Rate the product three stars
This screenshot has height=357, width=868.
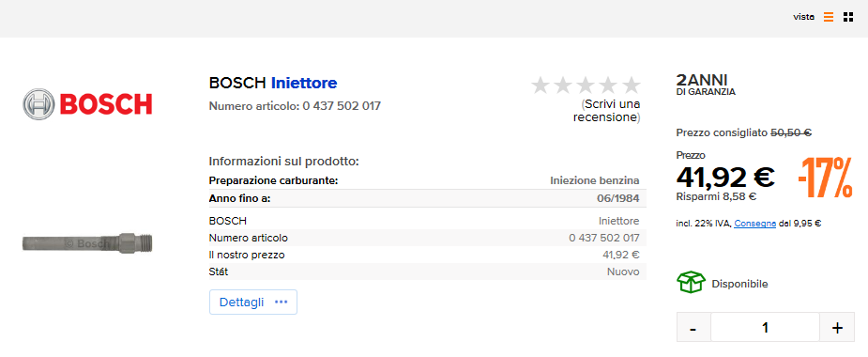586,85
